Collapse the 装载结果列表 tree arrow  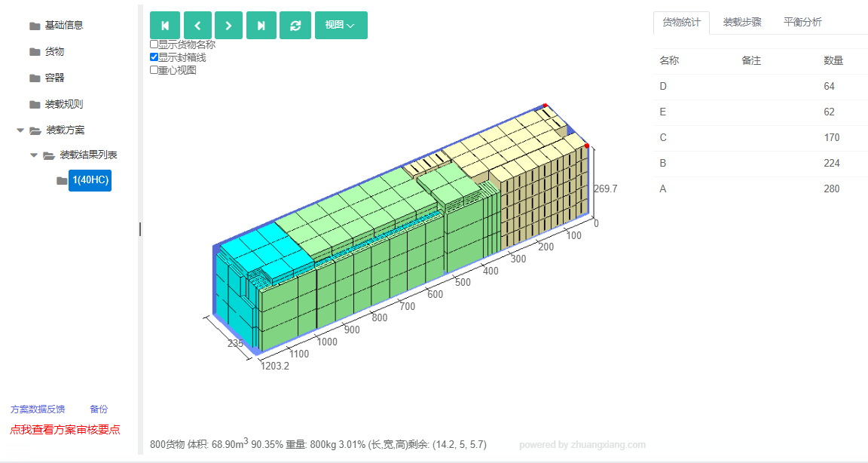click(x=34, y=155)
